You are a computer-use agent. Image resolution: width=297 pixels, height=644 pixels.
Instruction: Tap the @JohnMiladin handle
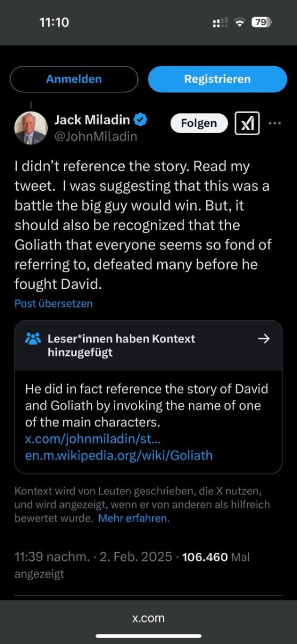[x=96, y=137]
